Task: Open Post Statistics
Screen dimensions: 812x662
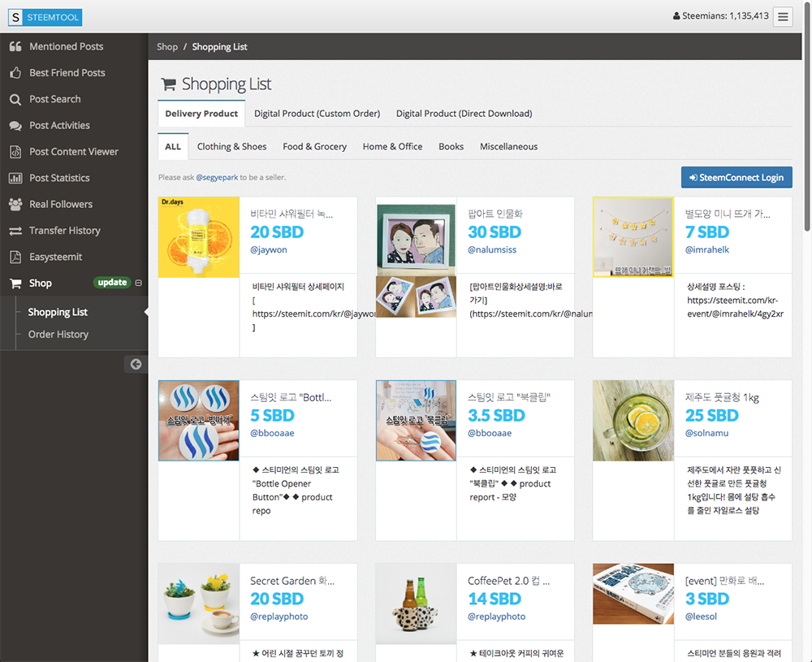Action: [x=59, y=178]
